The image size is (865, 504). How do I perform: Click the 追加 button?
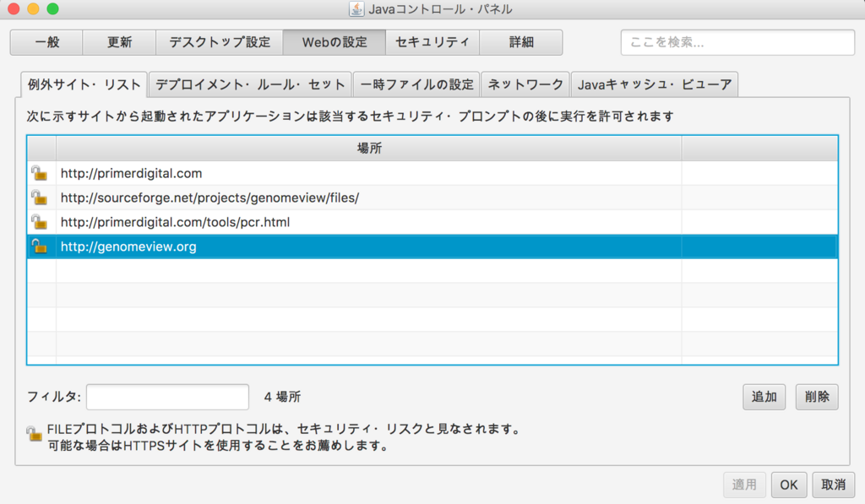pos(764,397)
